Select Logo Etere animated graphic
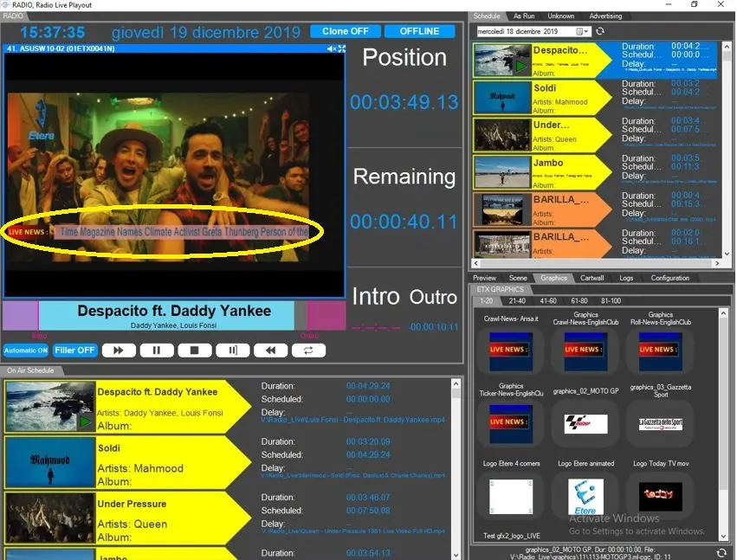Screen dimensions: 737x560 (x=585, y=496)
